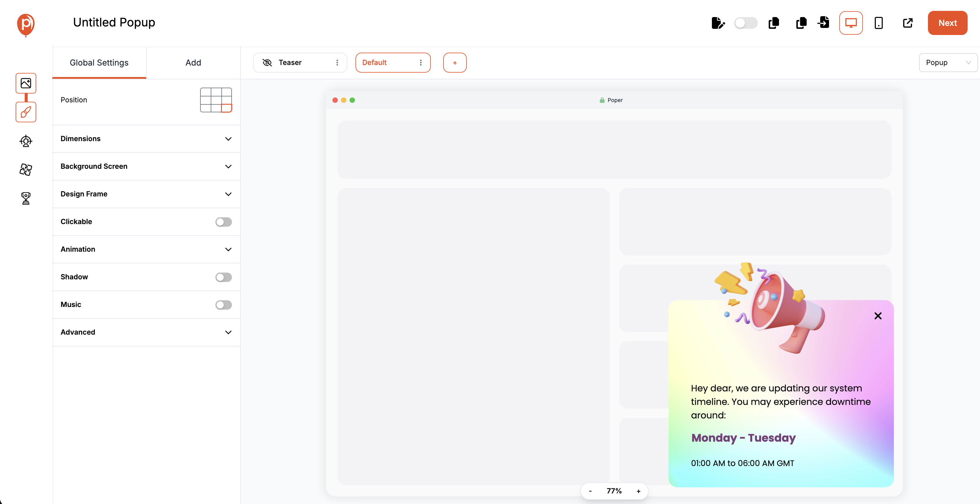Toggle the switch next to the edit icon

(x=745, y=23)
